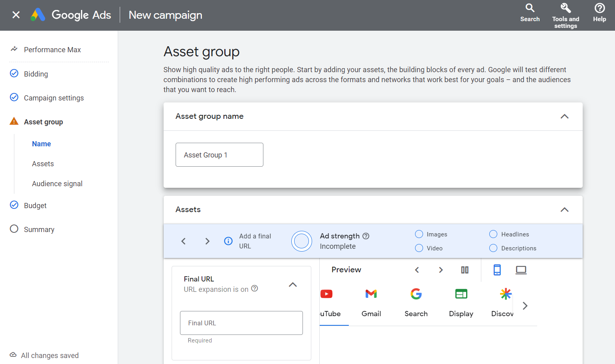
Task: Open the Display preview tab
Action: pos(461,304)
